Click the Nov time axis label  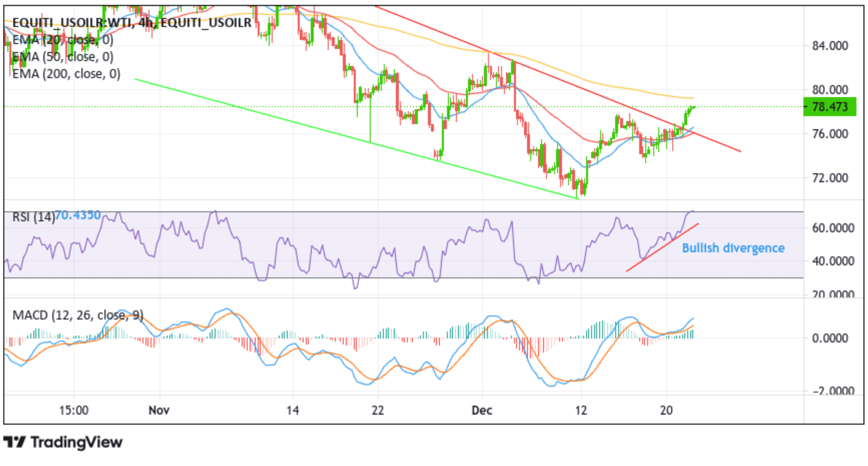point(159,410)
